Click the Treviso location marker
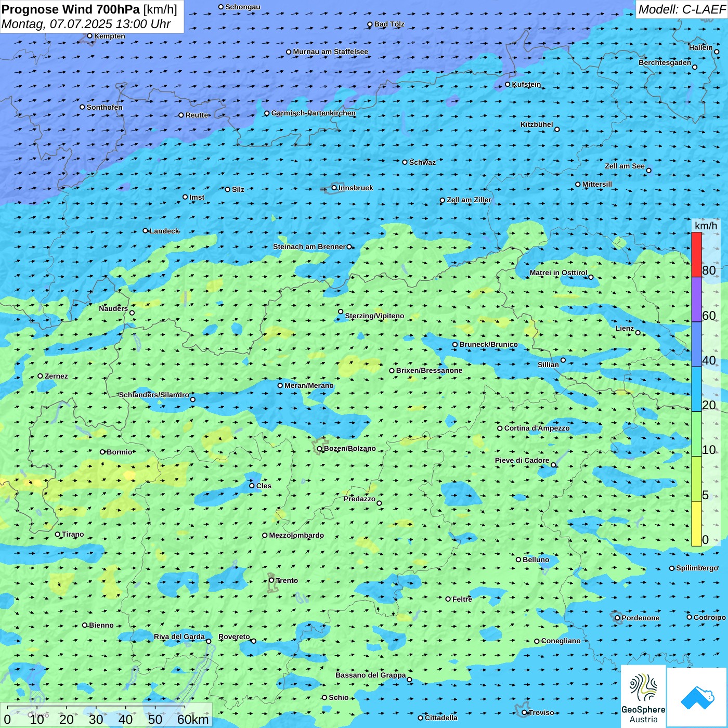Image resolution: width=728 pixels, height=728 pixels. 525,712
